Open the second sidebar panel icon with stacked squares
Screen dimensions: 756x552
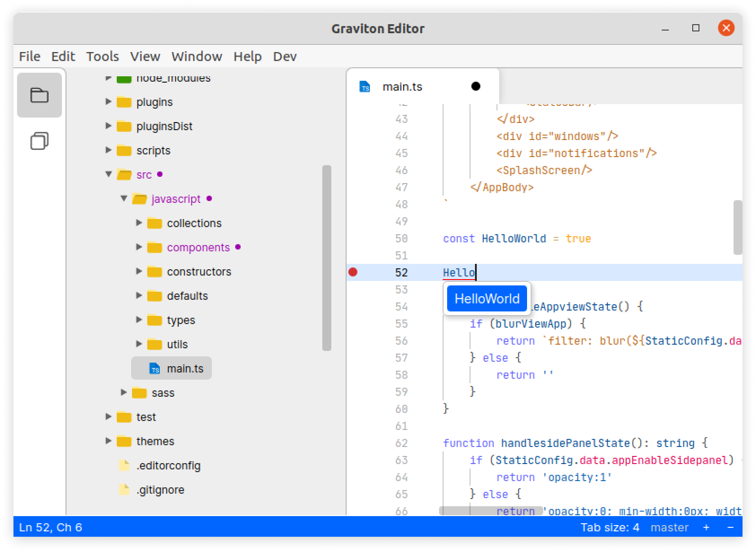pyautogui.click(x=40, y=141)
